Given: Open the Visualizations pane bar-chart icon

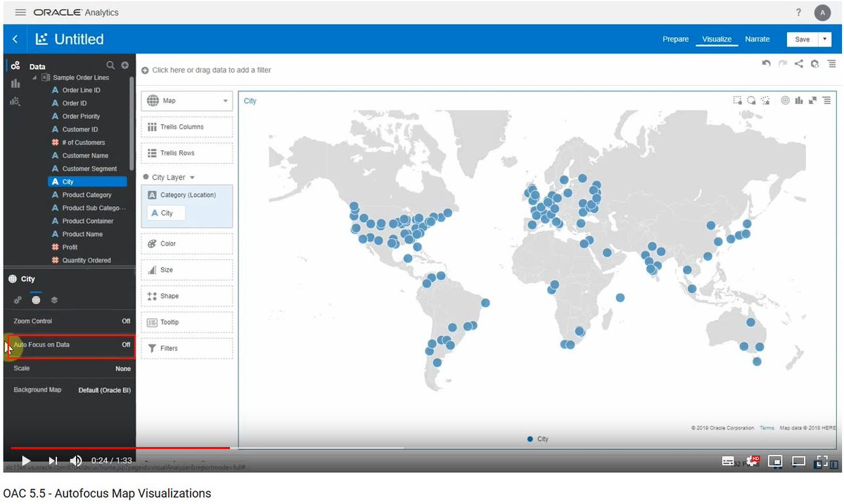Looking at the screenshot, I should pos(15,84).
